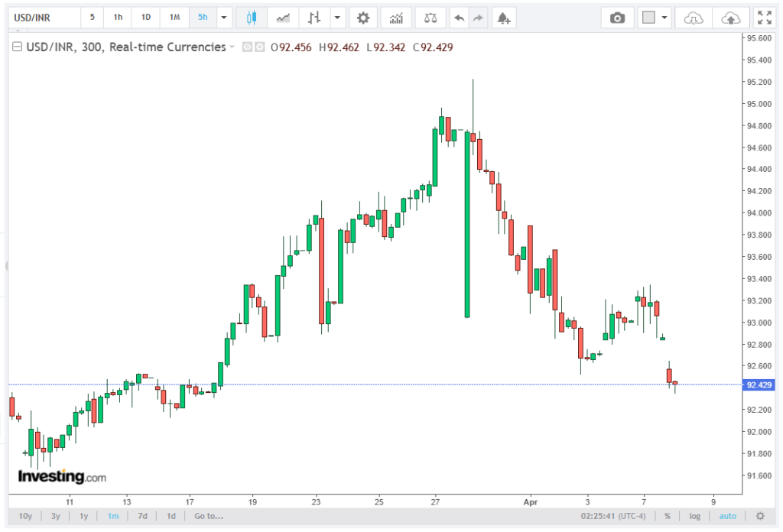Enable log scale on price axis
Screen dimensions: 783x532
(x=694, y=516)
